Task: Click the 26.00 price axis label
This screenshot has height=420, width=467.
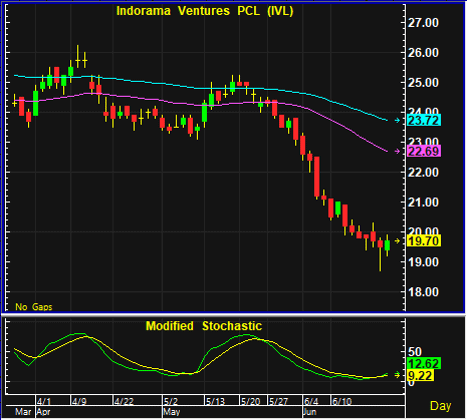Action: coord(423,52)
